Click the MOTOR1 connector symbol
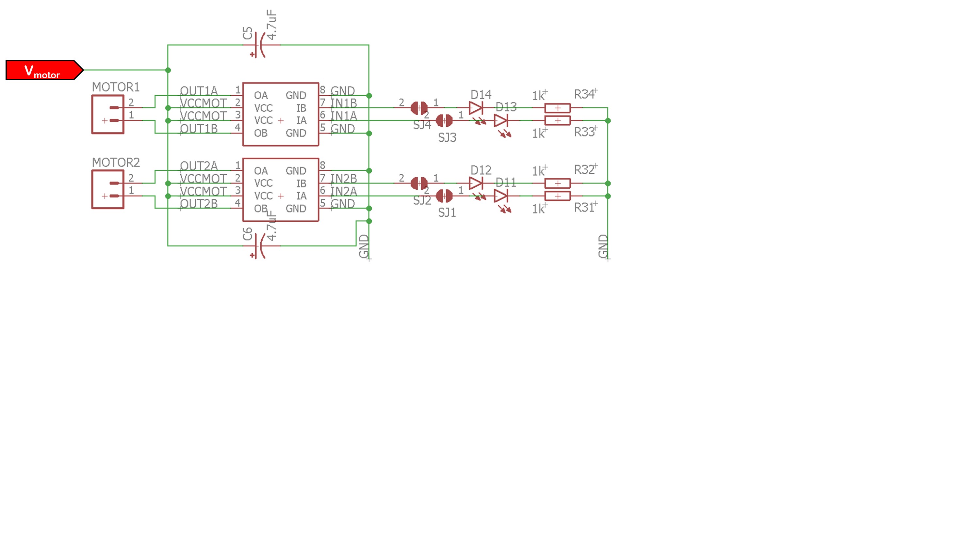Viewport: 980px width, 551px height. pyautogui.click(x=108, y=115)
